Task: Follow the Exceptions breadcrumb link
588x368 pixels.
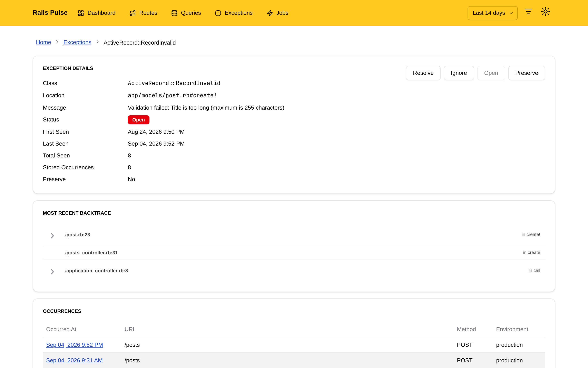Action: (x=77, y=42)
